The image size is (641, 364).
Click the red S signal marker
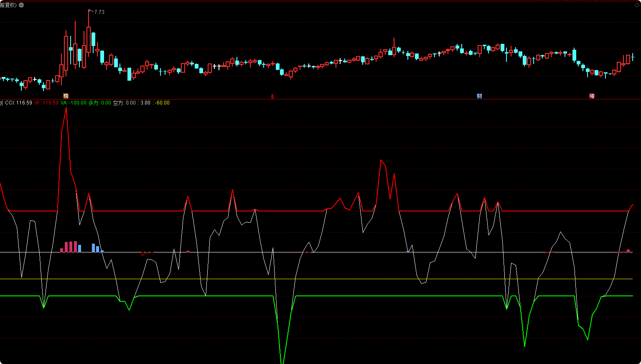point(272,97)
